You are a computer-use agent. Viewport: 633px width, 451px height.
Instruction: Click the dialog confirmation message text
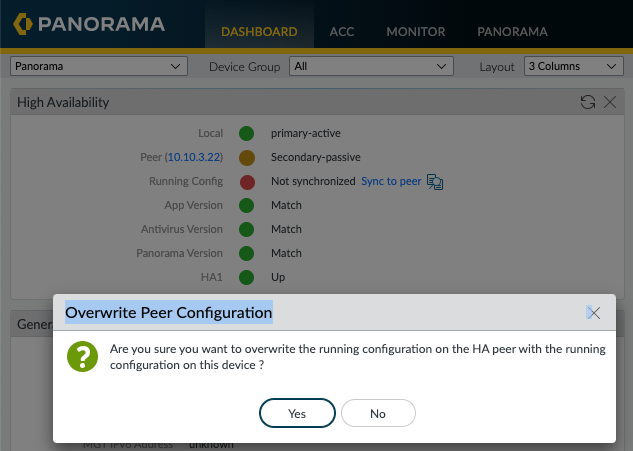358,357
